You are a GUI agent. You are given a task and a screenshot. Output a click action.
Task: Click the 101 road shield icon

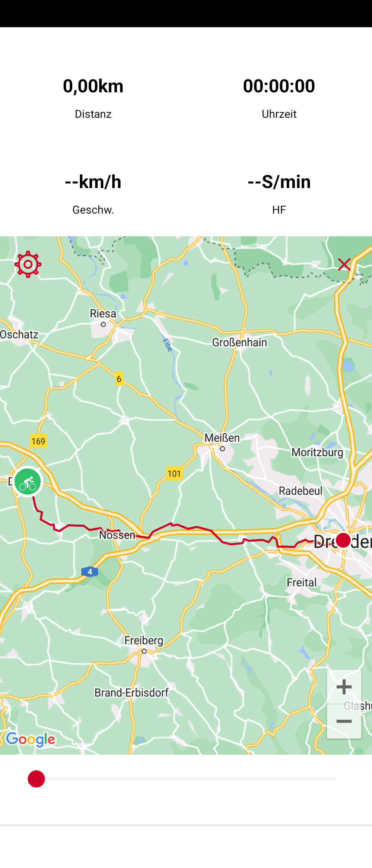pyautogui.click(x=174, y=474)
